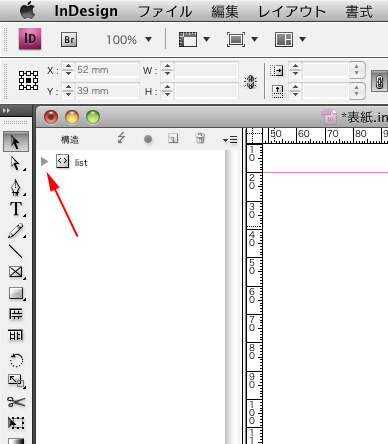Select the Type tool
Image resolution: width=388 pixels, height=444 pixels.
click(16, 209)
